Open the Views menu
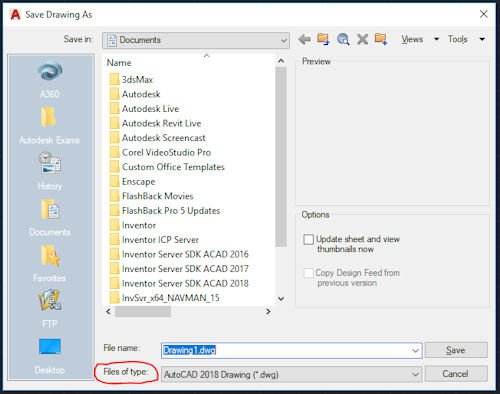This screenshot has height=394, width=500. point(412,39)
